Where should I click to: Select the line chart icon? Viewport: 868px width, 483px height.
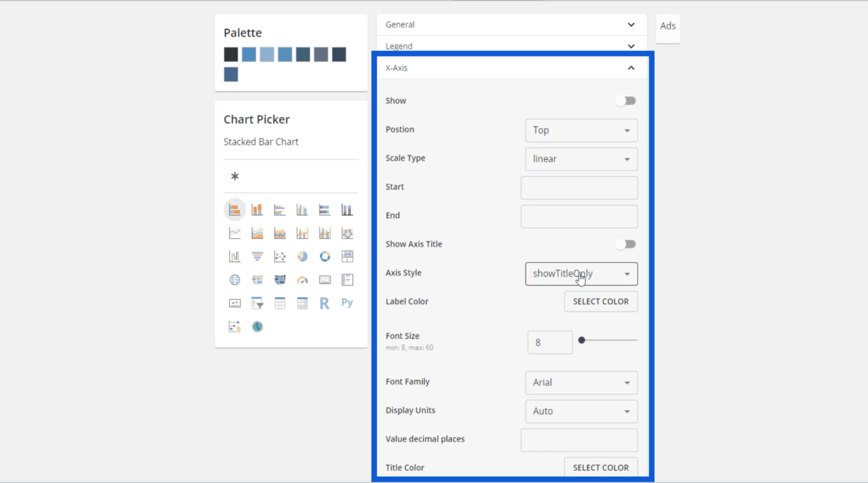[x=235, y=233]
